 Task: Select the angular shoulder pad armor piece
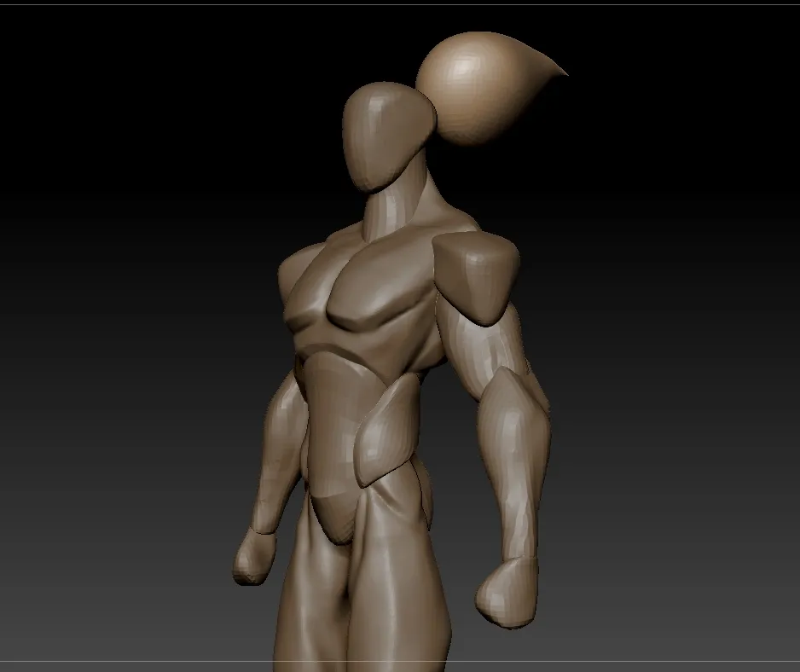tap(478, 273)
